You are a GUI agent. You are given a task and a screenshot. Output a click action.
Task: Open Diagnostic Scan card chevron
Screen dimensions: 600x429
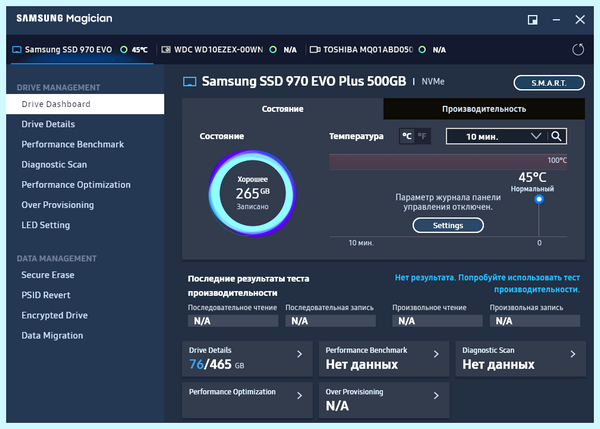pos(573,354)
